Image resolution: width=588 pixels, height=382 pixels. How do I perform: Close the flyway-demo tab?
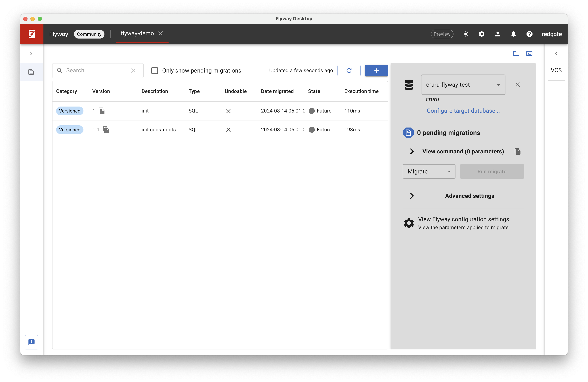[x=161, y=33]
